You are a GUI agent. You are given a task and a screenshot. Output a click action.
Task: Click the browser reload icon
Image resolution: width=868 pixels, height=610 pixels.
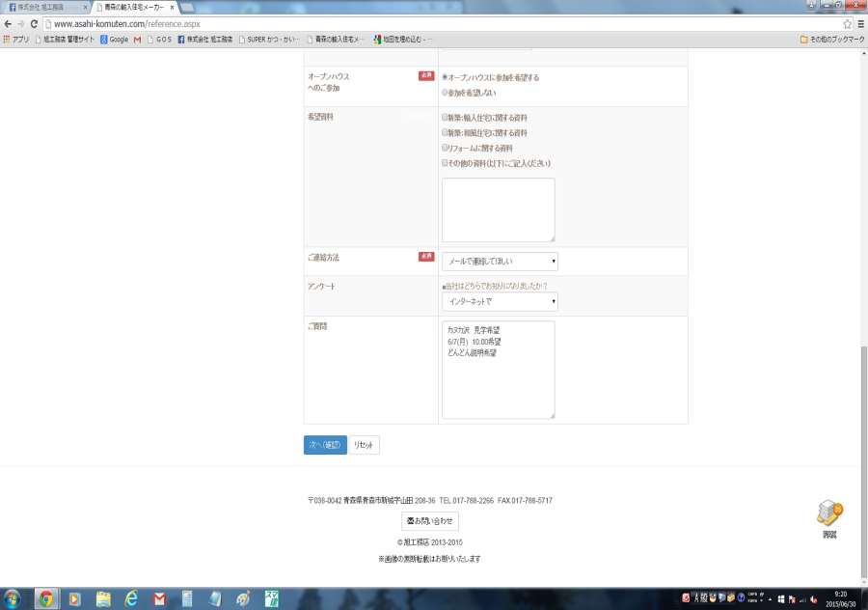34,23
